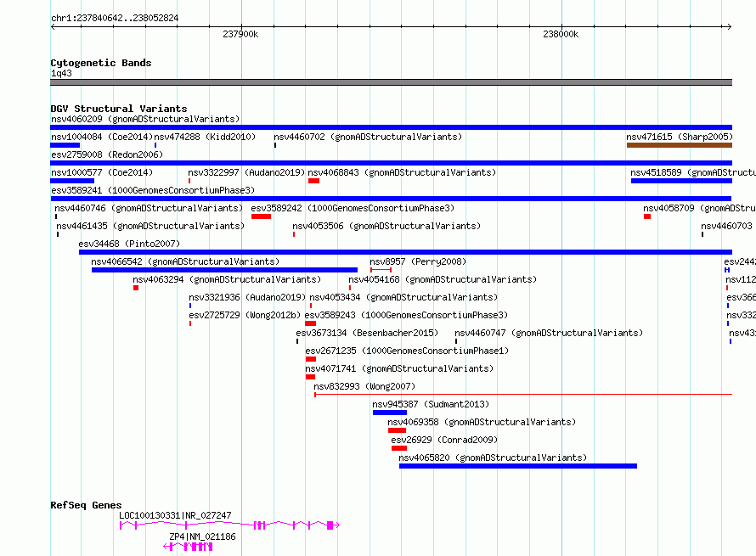Click nsv4460702 gnomAD structural variant label
756x556 pixels.
[x=368, y=137]
